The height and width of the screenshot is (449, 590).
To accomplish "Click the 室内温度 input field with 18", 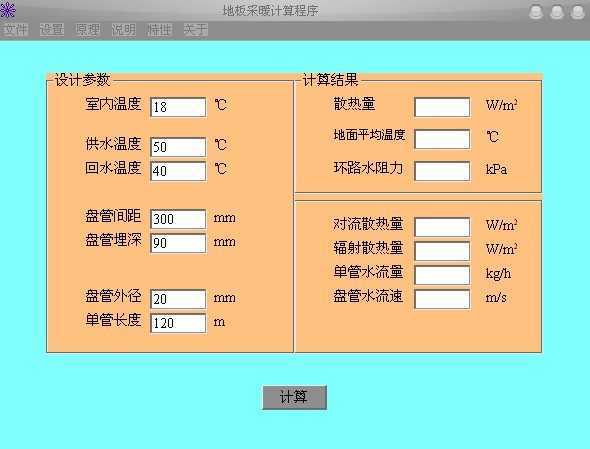I will click(178, 107).
